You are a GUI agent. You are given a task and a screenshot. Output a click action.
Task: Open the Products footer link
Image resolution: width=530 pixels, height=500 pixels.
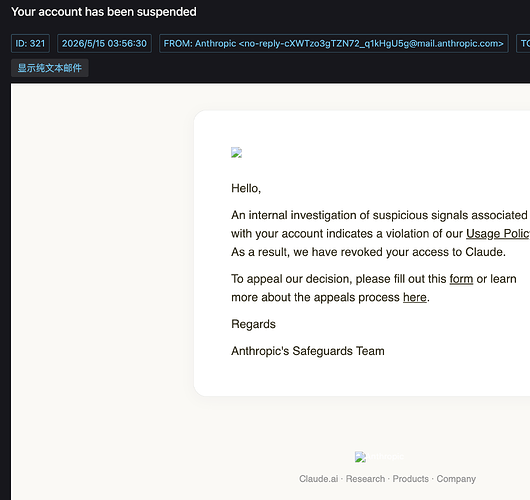click(x=410, y=479)
